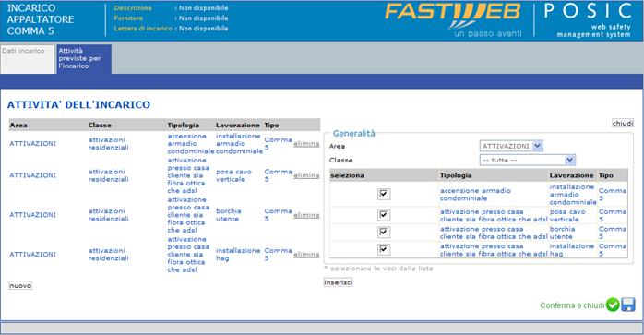The height and width of the screenshot is (335, 644).
Task: Click the POSIC web safety management system logo
Action: click(x=589, y=19)
